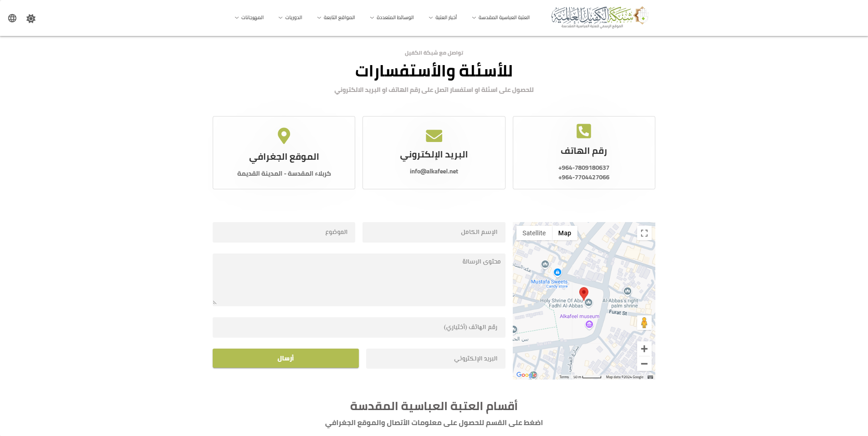Open the الوسائط المتعددة dropdown
The image size is (868, 436).
tap(392, 18)
